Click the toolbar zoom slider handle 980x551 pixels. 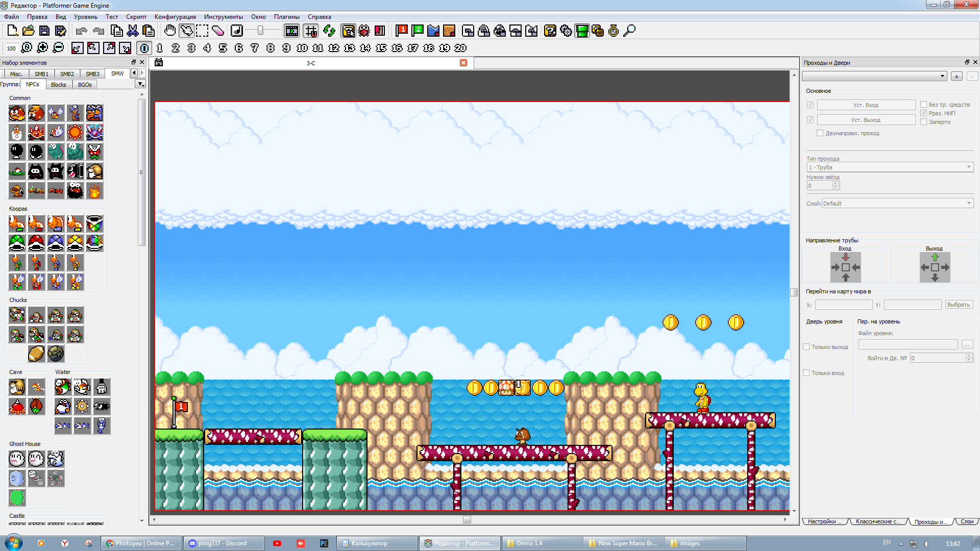click(x=260, y=31)
